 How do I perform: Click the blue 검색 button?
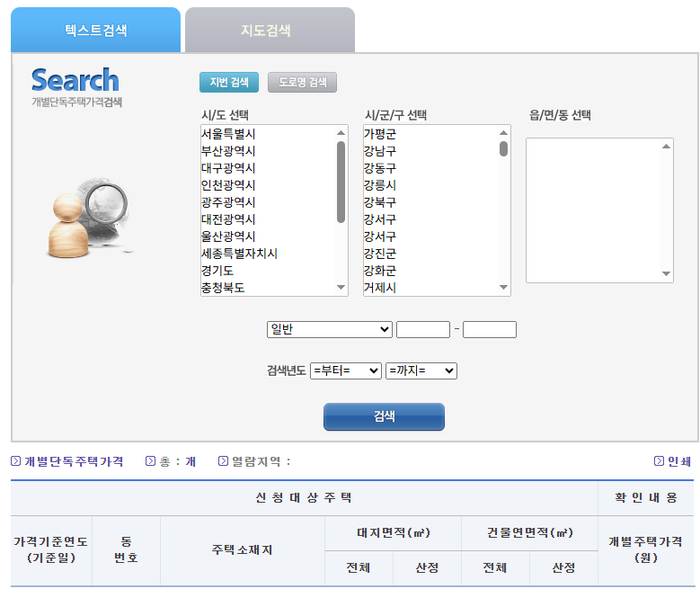[384, 416]
